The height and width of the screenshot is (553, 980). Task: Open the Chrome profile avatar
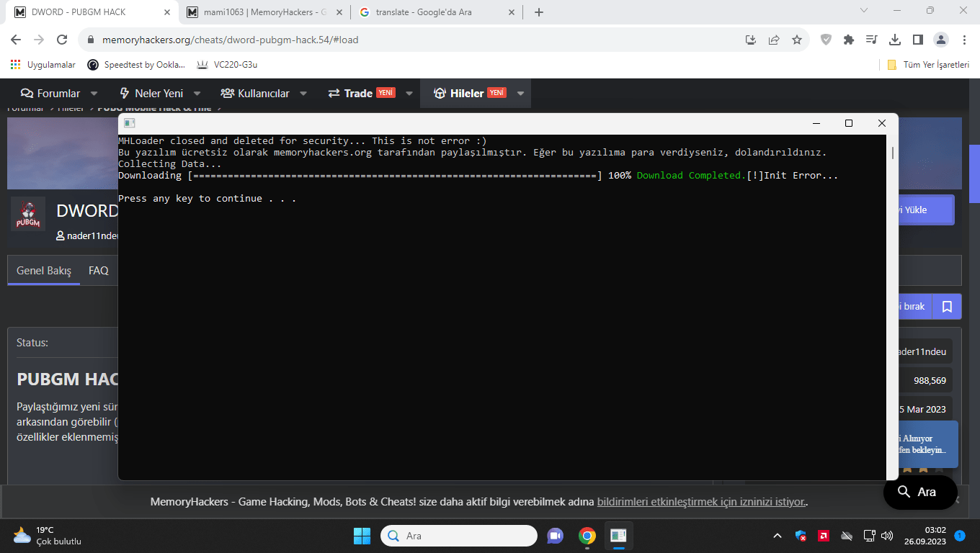coord(941,40)
